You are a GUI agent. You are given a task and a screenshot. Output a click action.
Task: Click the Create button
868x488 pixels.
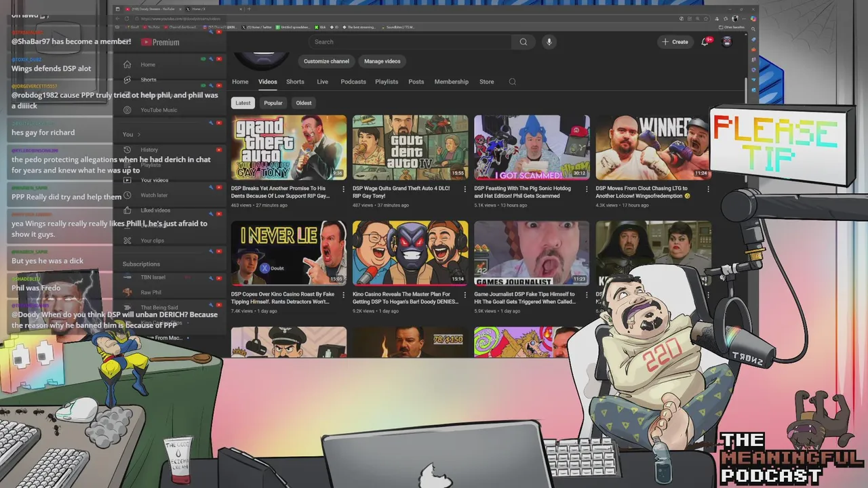(675, 42)
